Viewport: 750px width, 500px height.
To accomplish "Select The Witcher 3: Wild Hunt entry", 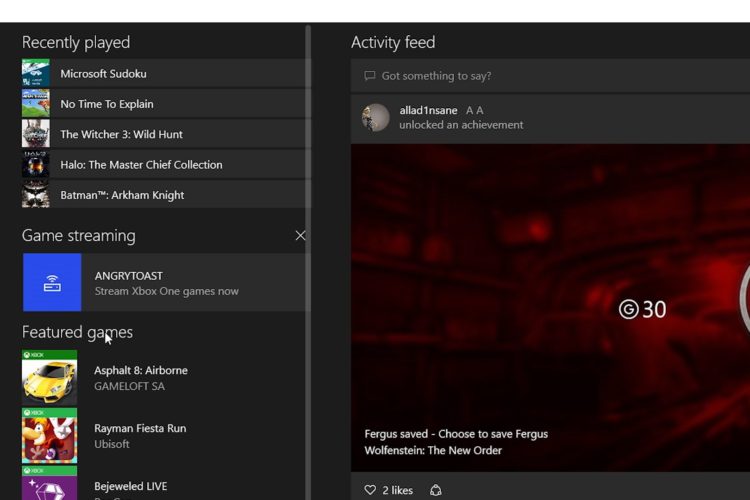I will (x=166, y=134).
